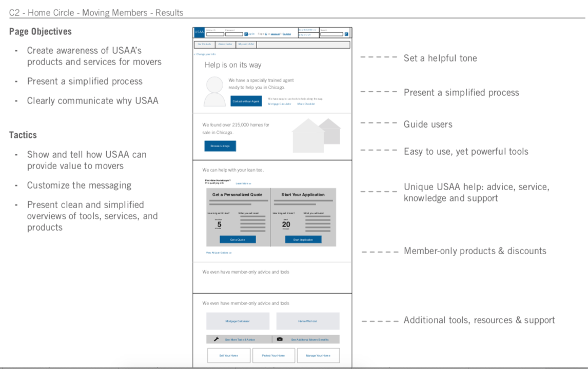Screen dimensions: 588x369
Task: Click the Security Center link
Action: 308,30
